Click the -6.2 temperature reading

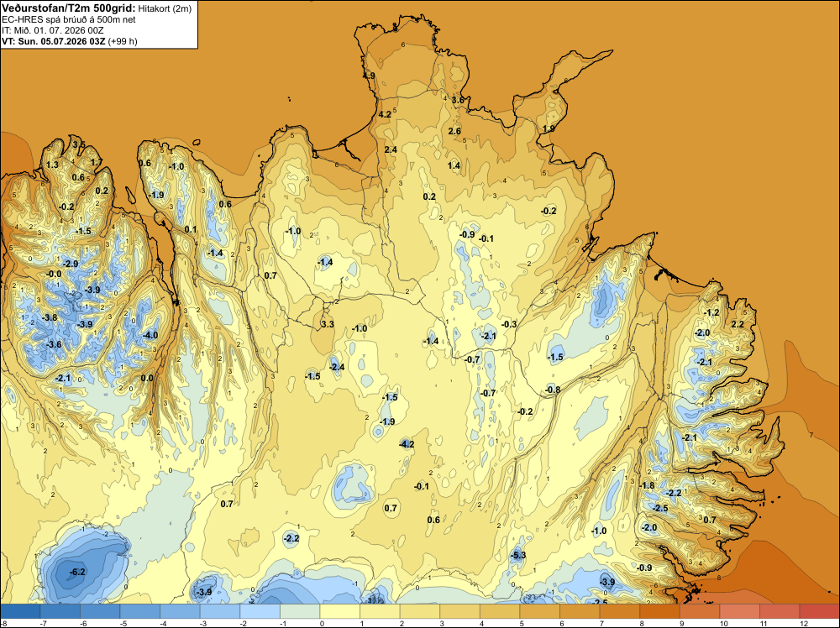coord(77,573)
